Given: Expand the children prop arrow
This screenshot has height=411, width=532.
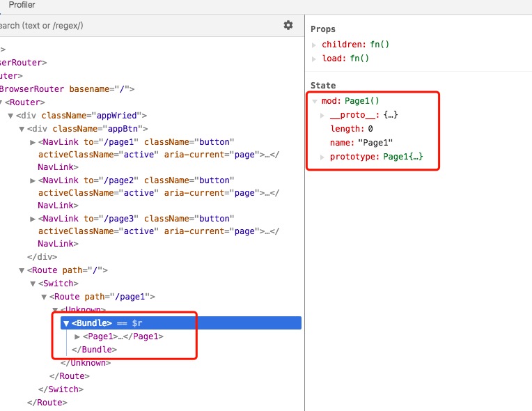Looking at the screenshot, I should point(314,45).
